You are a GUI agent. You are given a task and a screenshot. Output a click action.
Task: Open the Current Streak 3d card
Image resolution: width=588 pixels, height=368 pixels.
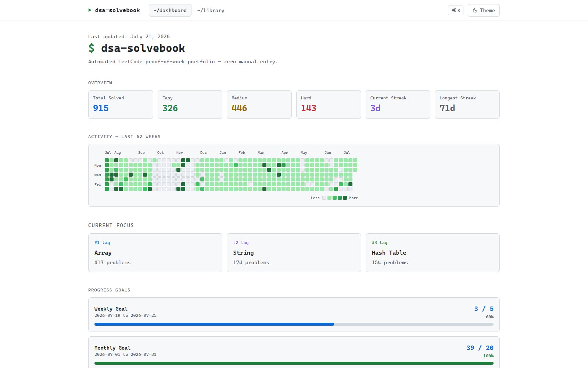click(x=398, y=105)
